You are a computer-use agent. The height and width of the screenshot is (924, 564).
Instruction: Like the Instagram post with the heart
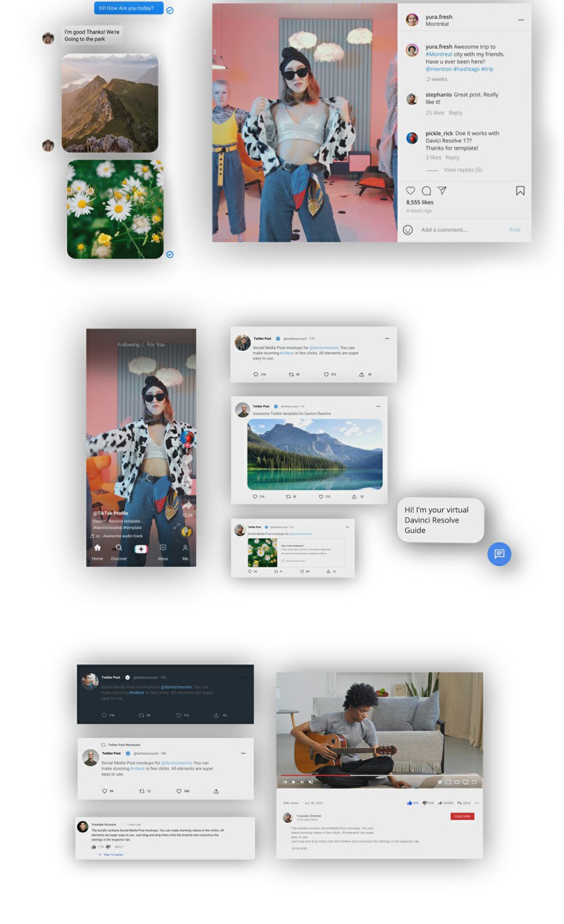pyautogui.click(x=411, y=190)
